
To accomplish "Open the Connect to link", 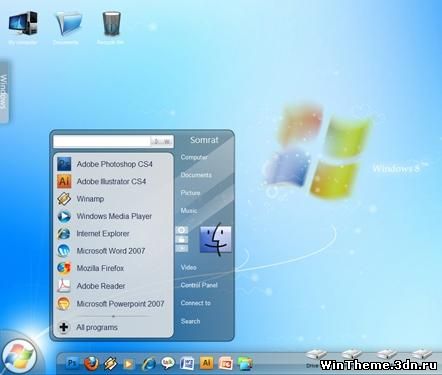I will click(x=196, y=303).
